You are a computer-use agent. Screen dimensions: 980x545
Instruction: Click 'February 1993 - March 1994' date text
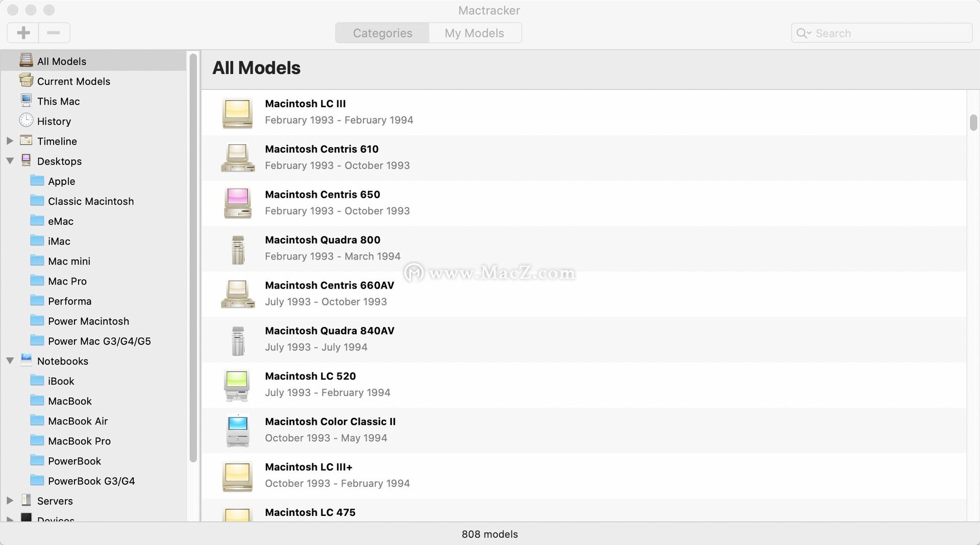pyautogui.click(x=333, y=256)
